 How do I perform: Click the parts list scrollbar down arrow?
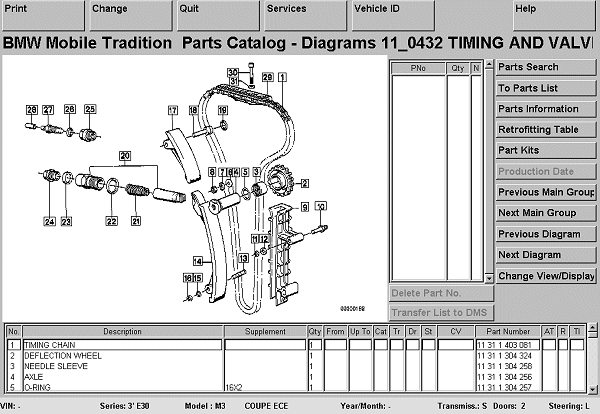(594, 389)
